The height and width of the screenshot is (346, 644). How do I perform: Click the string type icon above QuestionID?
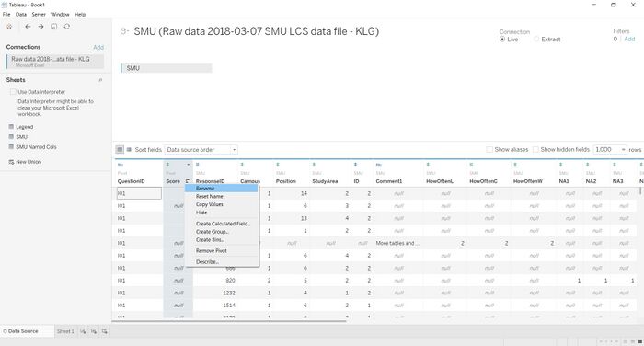pos(120,165)
